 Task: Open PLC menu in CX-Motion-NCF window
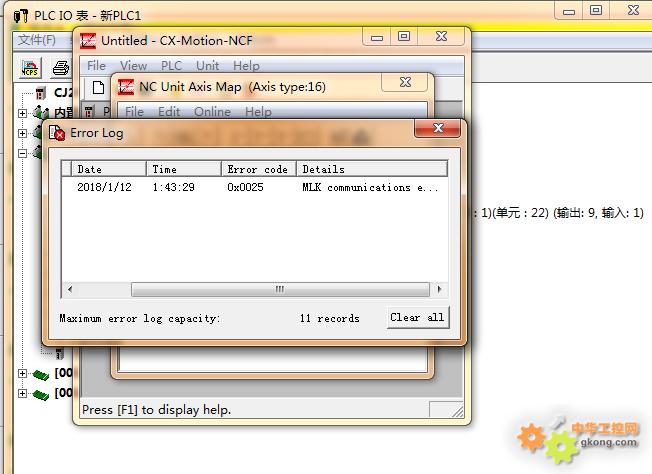pos(171,66)
